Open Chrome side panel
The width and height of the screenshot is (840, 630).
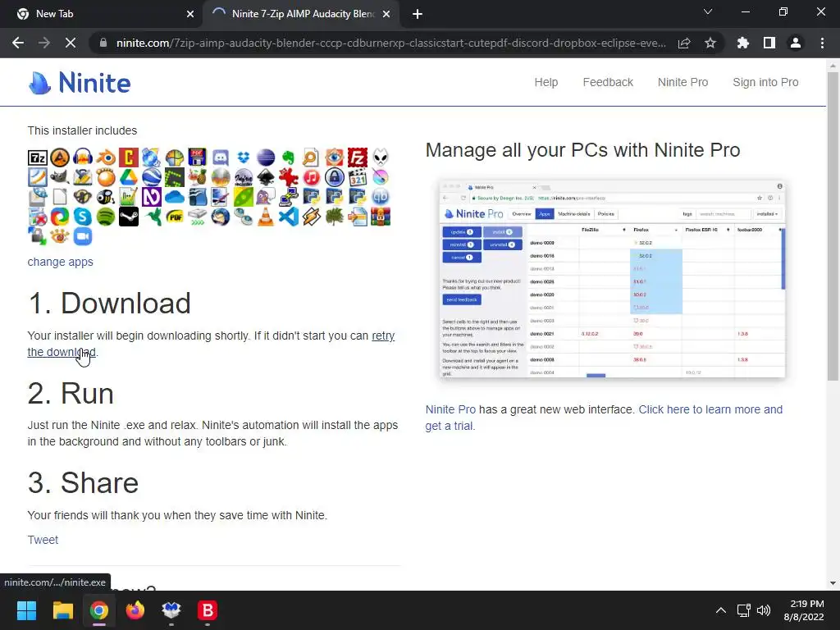[x=769, y=43]
